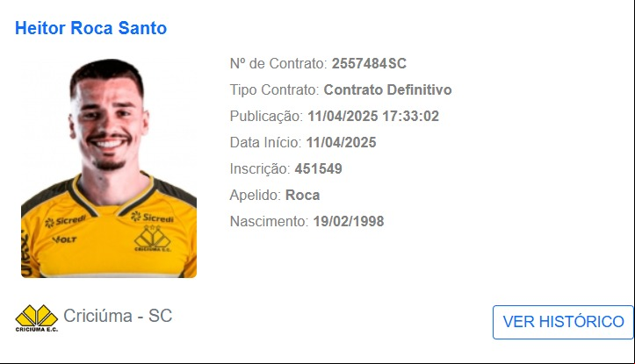This screenshot has width=635, height=364.
Task: Click the Inscrição number 451549
Action: pos(318,168)
